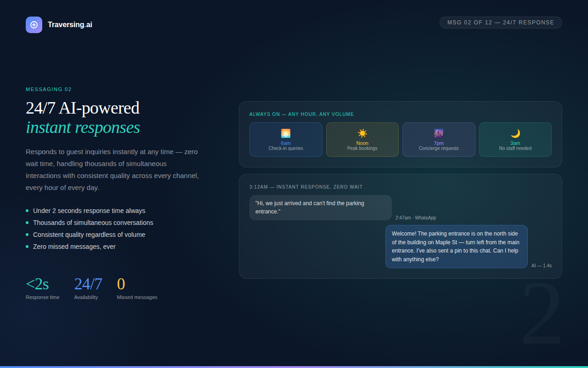The width and height of the screenshot is (588, 368).
Task: Select the Noon Peak bookings label
Action: 362,146
